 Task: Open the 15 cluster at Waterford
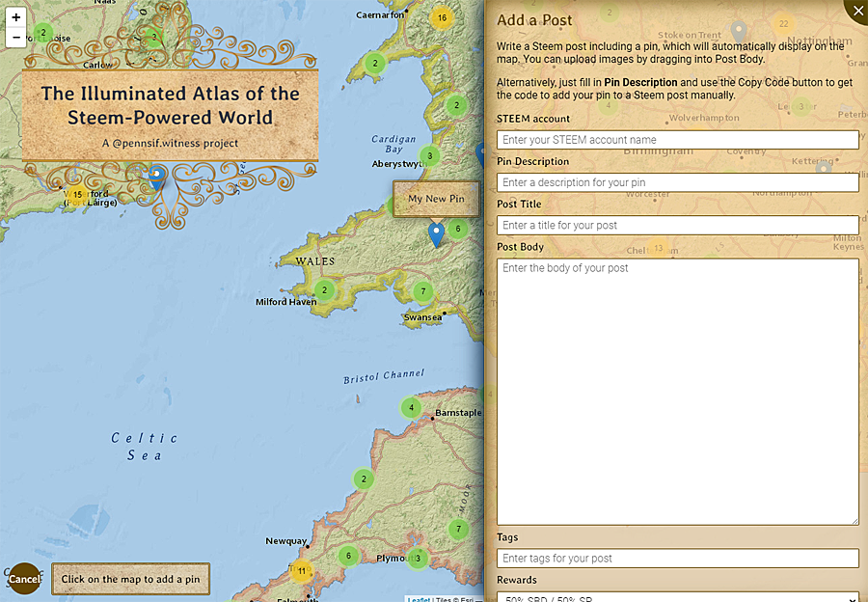(x=77, y=194)
